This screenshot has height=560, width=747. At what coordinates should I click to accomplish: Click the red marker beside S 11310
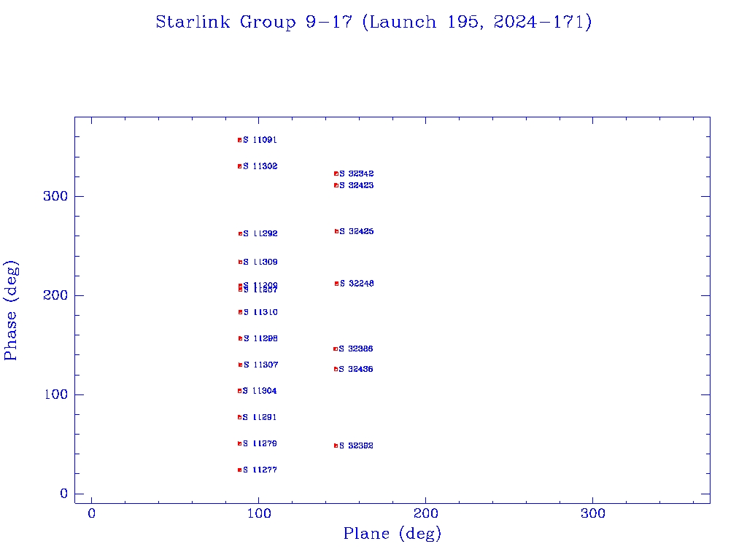coord(240,312)
